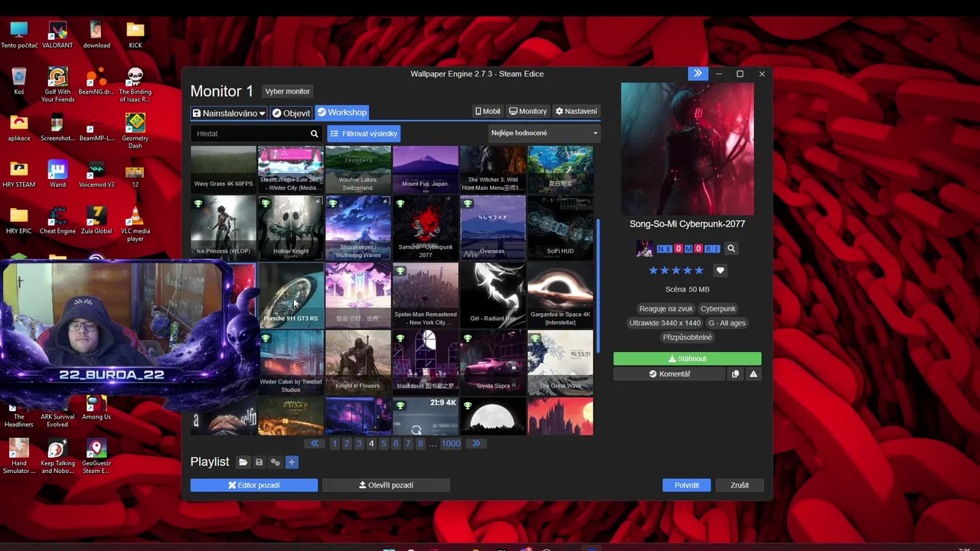Viewport: 980px width, 551px height.
Task: Select Golf With Your Friends shortcut
Action: click(x=57, y=84)
